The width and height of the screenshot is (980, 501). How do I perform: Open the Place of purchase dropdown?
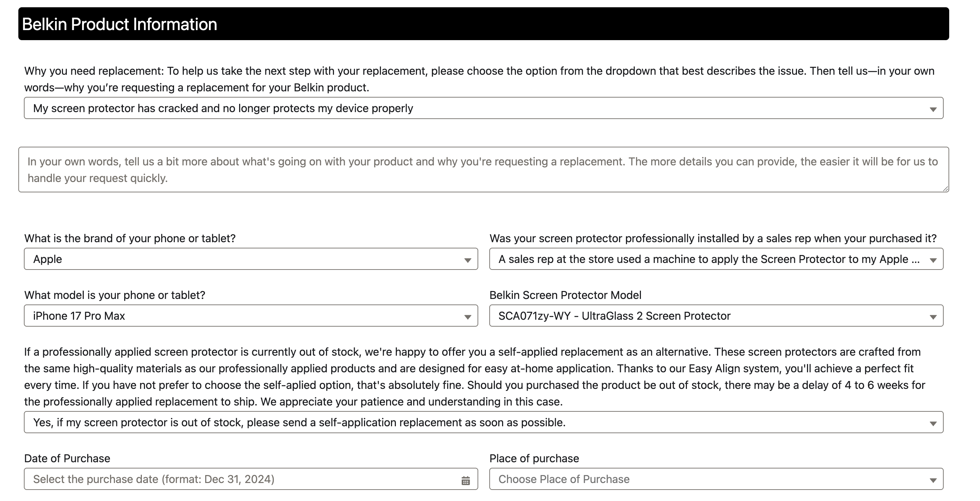[x=716, y=479]
